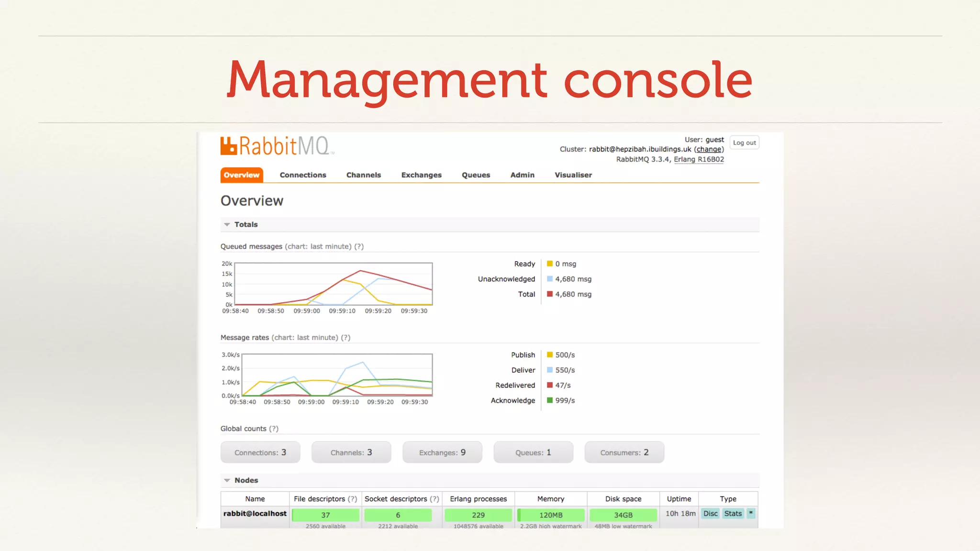Change the Message rates chart range
The width and height of the screenshot is (980, 551).
point(305,338)
